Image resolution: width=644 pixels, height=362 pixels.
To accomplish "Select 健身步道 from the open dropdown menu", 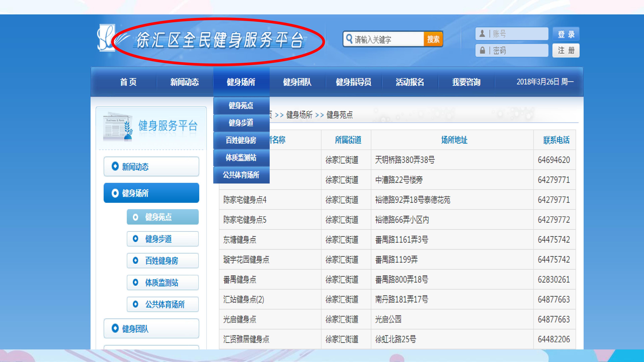I will (241, 123).
